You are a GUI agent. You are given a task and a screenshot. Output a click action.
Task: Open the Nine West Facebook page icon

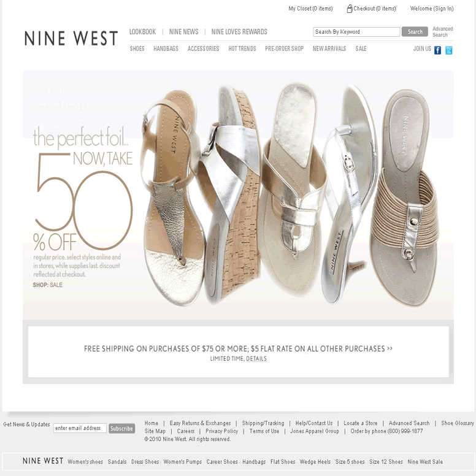(x=437, y=50)
